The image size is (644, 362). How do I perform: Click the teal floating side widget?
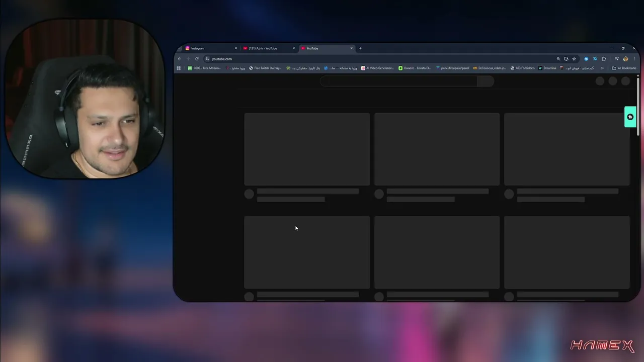tap(630, 117)
